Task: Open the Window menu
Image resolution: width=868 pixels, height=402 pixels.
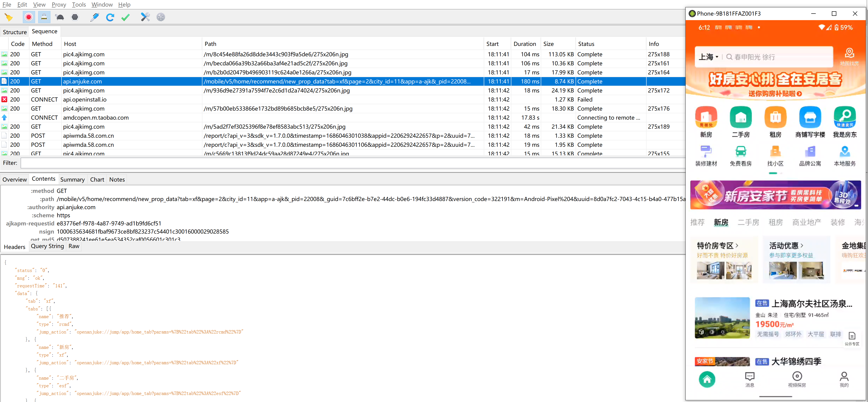Action: [102, 4]
